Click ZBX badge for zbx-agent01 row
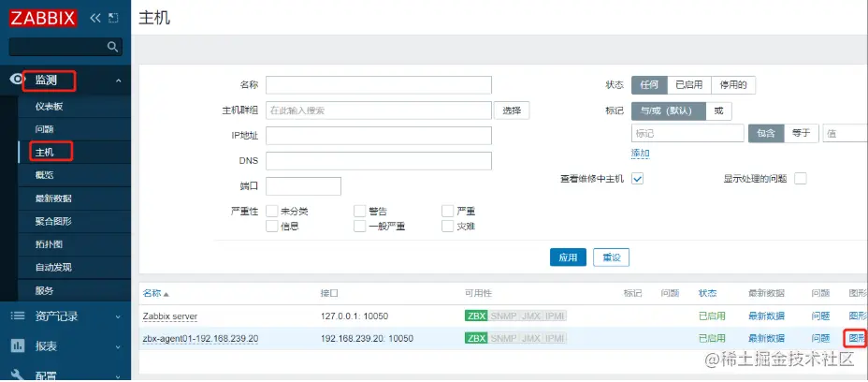Viewport: 868px width, 382px height. click(x=476, y=338)
